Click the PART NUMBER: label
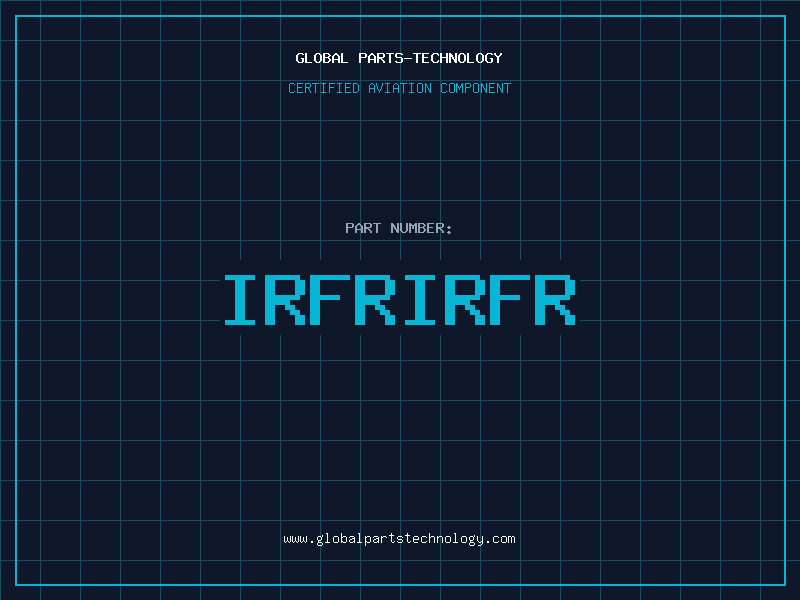This screenshot has width=800, height=600. coord(399,228)
